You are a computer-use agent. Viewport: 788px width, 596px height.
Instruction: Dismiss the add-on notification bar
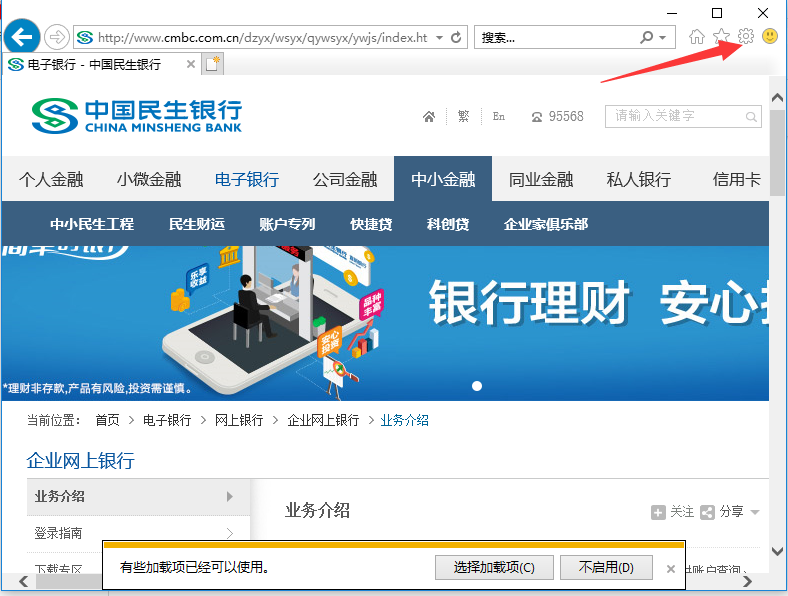[x=671, y=568]
